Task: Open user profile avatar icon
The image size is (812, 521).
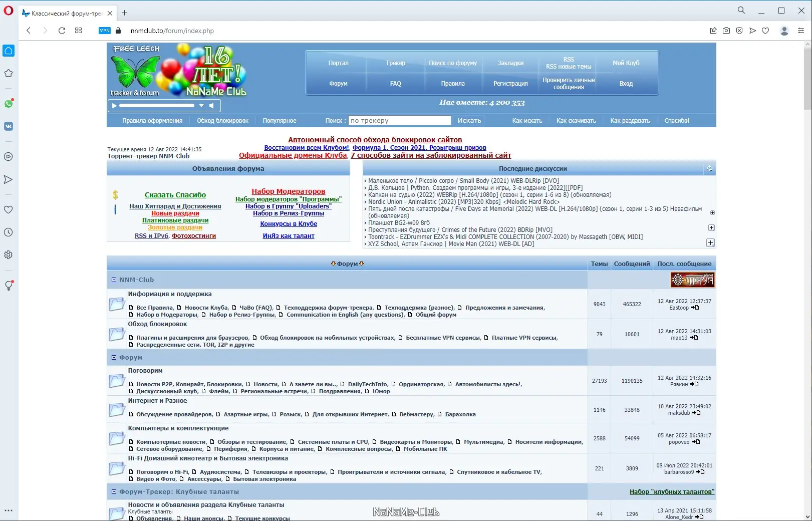Action: 785,31
